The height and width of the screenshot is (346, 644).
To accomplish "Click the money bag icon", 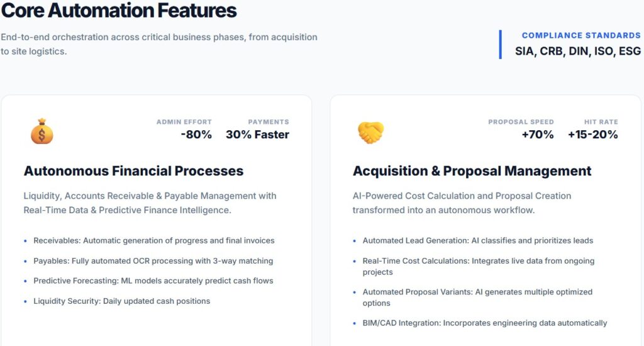I will 42,131.
